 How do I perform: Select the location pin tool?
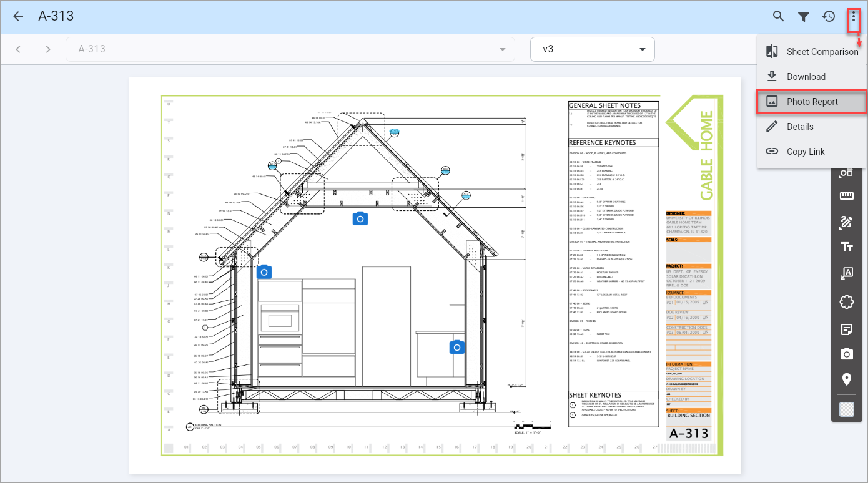click(847, 379)
